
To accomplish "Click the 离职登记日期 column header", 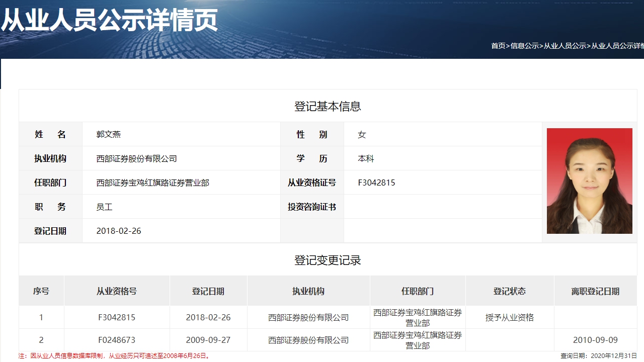I will (x=595, y=291).
